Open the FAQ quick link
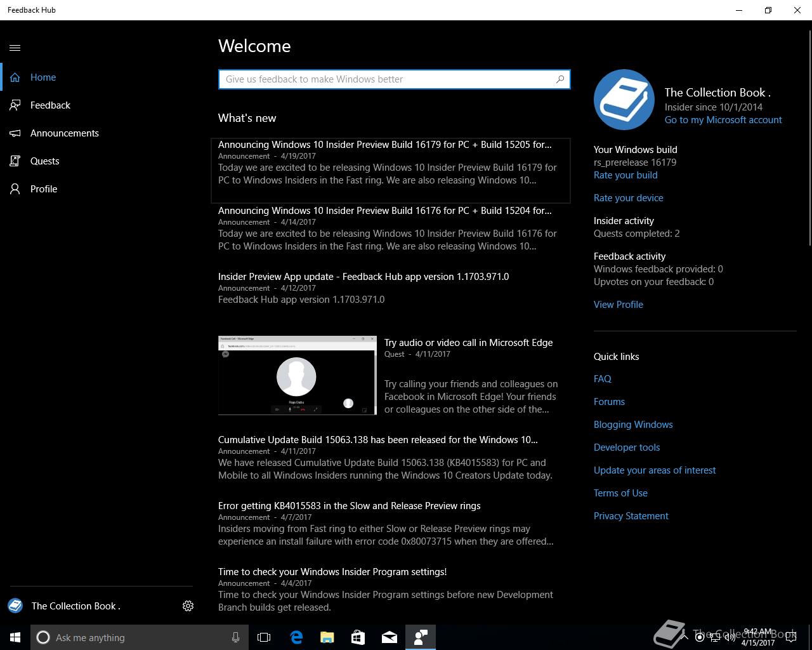This screenshot has height=650, width=812. [603, 379]
